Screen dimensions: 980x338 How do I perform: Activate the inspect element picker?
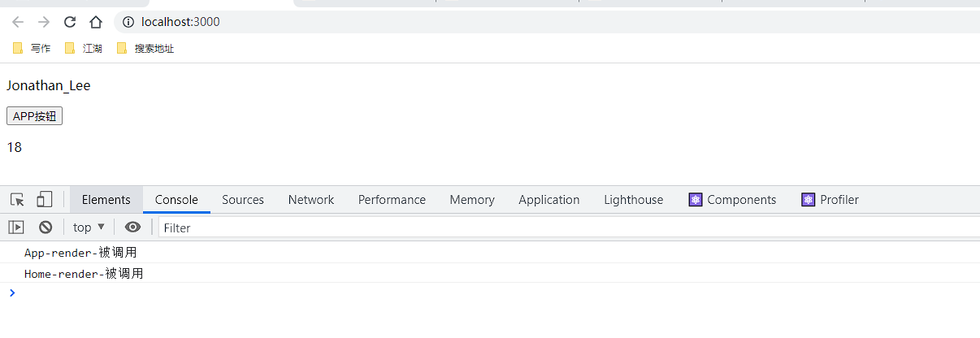[x=17, y=200]
